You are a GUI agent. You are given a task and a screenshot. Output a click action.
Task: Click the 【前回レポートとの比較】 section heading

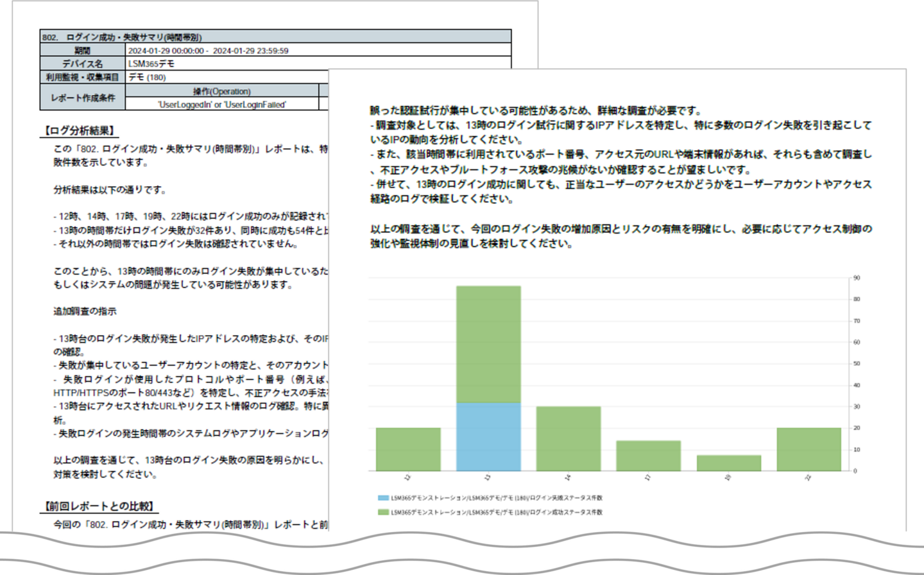pyautogui.click(x=99, y=506)
